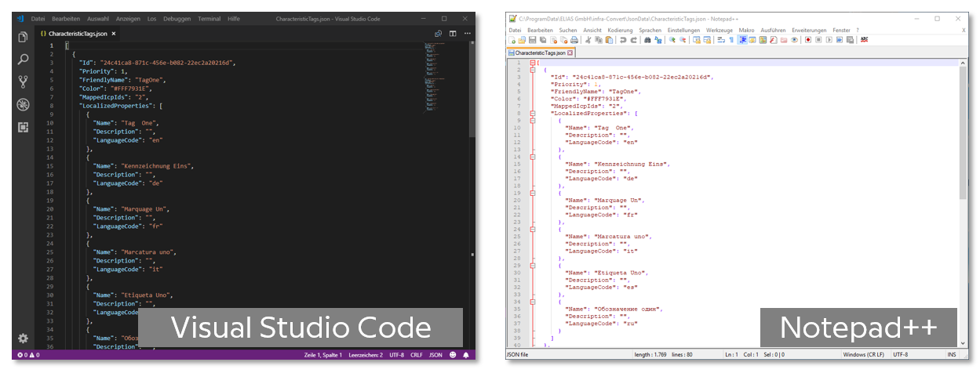Open the Search view in VS Code sidebar

(x=23, y=59)
